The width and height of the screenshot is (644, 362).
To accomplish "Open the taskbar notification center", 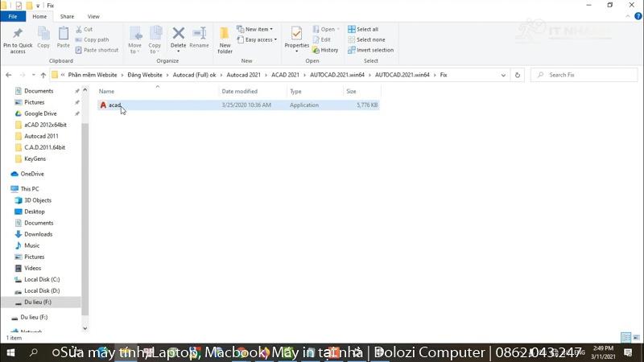I will 628,352.
